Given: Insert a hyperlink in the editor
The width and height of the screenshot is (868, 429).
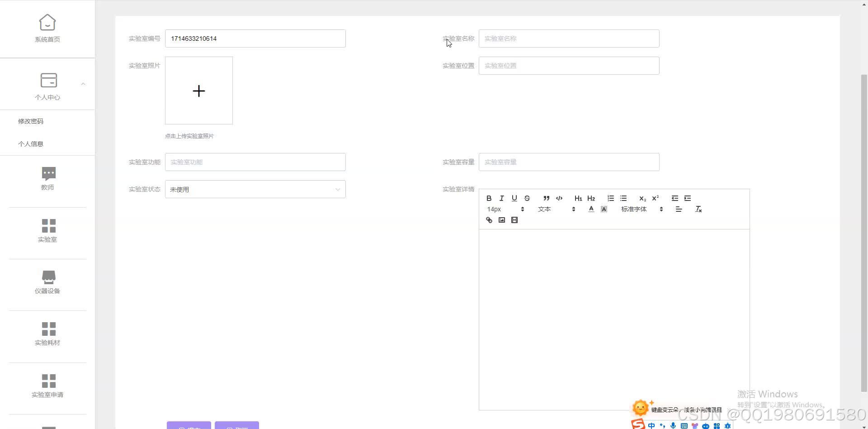Looking at the screenshot, I should (489, 220).
